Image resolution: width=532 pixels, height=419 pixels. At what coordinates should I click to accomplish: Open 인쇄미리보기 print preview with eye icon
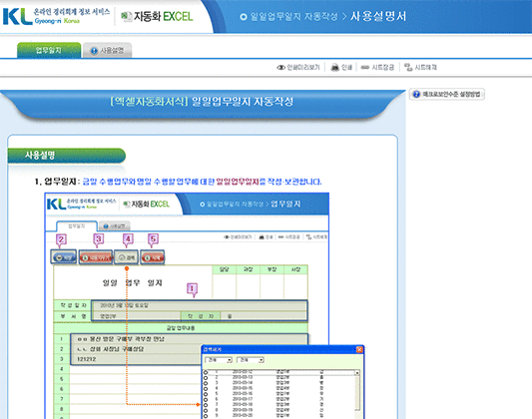[298, 67]
